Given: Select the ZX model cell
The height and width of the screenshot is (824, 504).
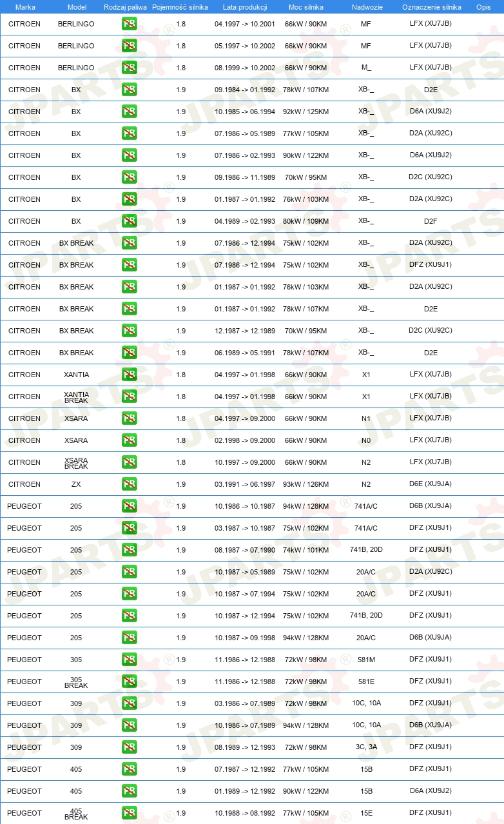Looking at the screenshot, I should pyautogui.click(x=76, y=484).
